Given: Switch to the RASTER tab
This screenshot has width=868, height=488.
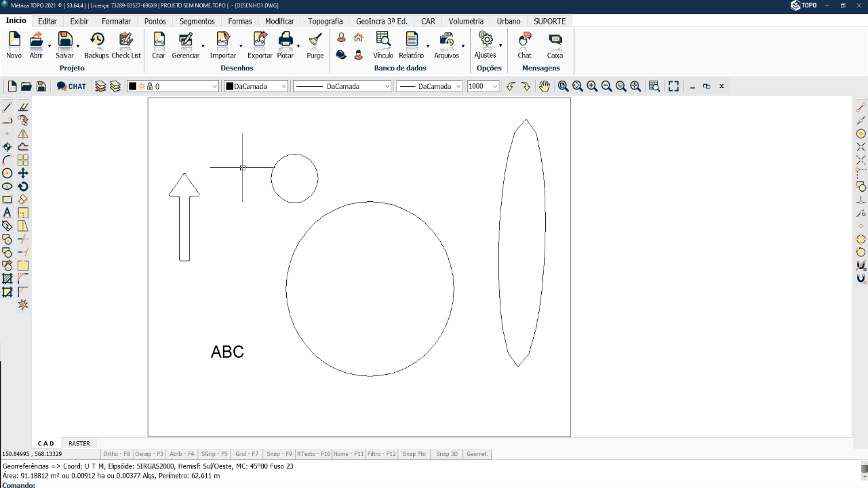Looking at the screenshot, I should point(79,443).
